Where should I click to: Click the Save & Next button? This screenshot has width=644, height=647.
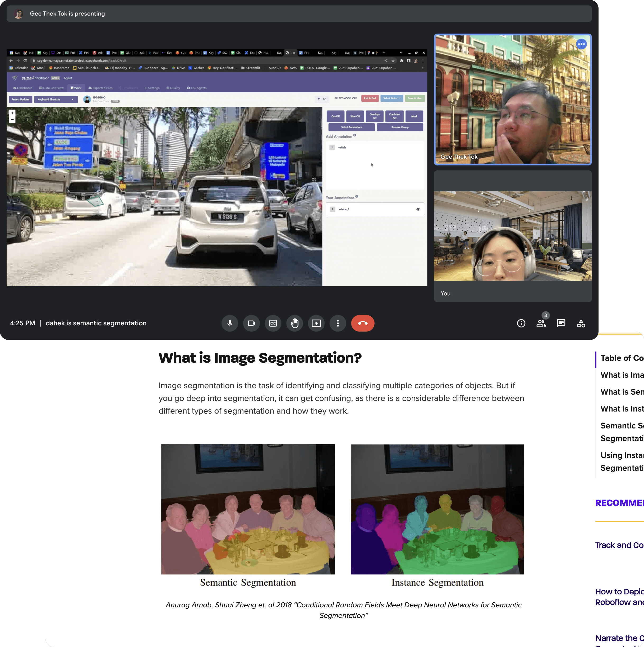coord(415,99)
